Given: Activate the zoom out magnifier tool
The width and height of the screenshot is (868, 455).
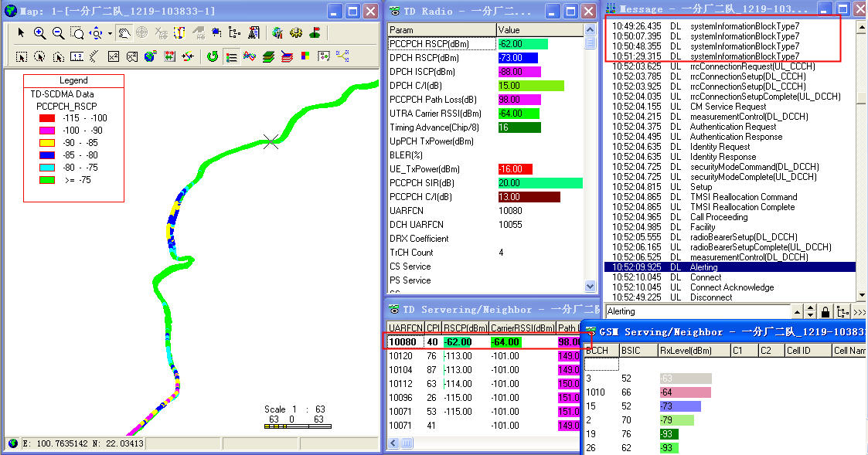Looking at the screenshot, I should (x=58, y=33).
